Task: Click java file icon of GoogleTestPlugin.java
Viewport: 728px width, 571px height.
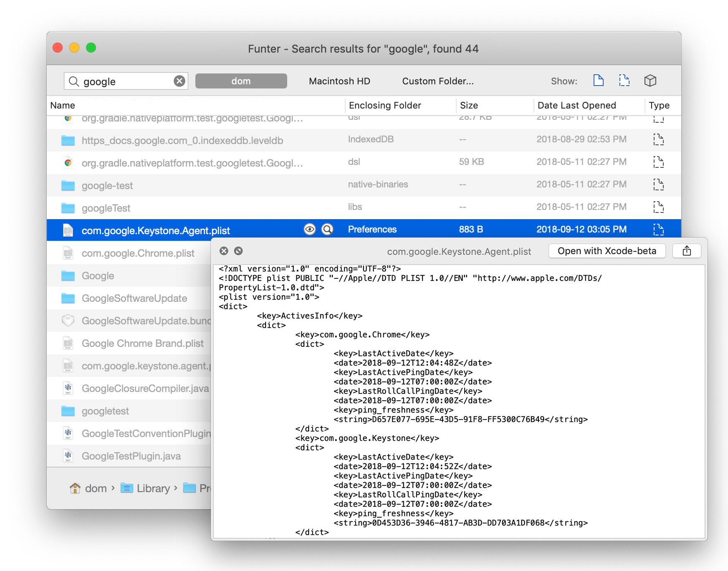Action: point(68,456)
